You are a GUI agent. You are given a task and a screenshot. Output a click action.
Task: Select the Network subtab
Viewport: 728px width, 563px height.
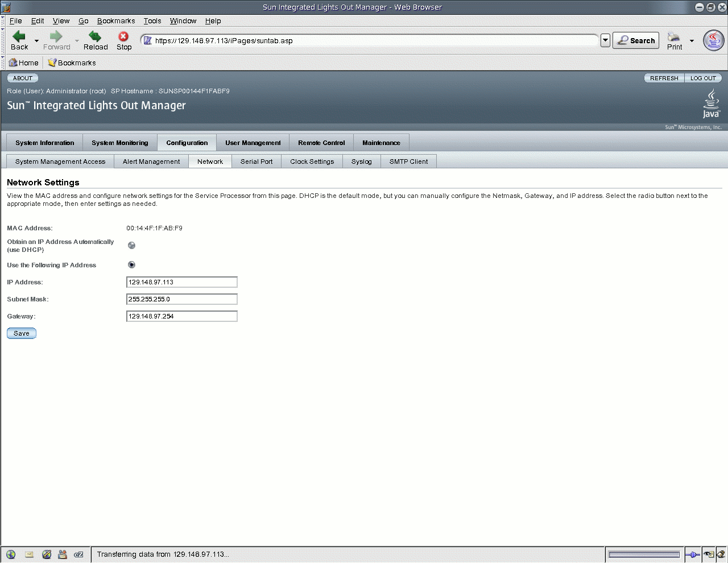click(210, 162)
